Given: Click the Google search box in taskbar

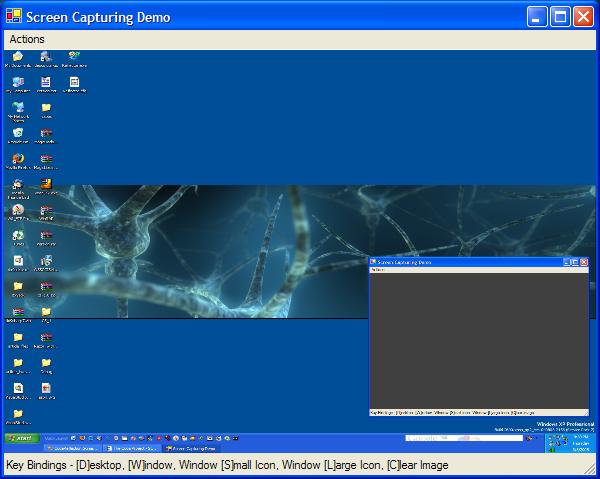Looking at the screenshot, I should pos(464,438).
